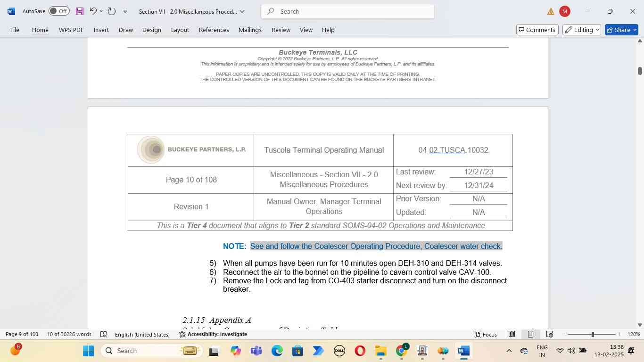Open Task View on the taskbar
Image resolution: width=644 pixels, height=362 pixels.
tap(214, 351)
